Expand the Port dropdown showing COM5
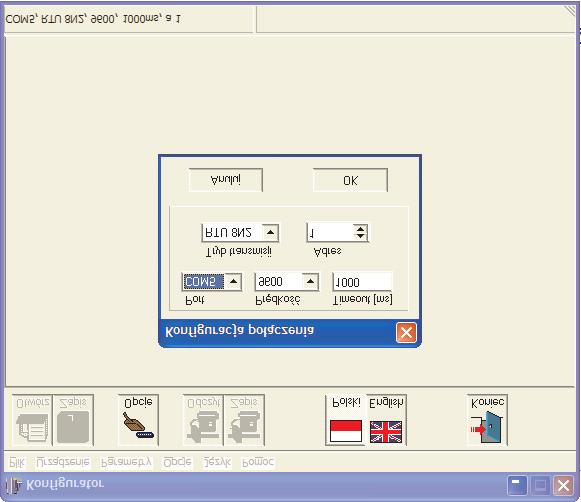The image size is (581, 502). click(233, 282)
